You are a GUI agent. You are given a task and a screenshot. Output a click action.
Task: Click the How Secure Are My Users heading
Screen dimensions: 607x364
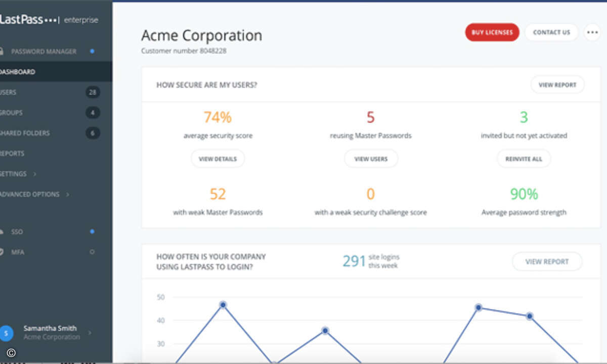pyautogui.click(x=207, y=85)
